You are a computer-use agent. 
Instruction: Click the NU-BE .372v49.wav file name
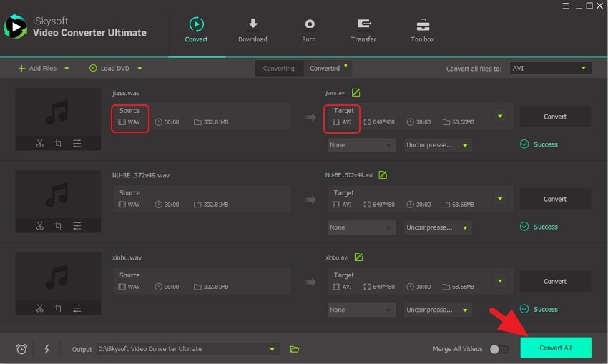pyautogui.click(x=141, y=175)
